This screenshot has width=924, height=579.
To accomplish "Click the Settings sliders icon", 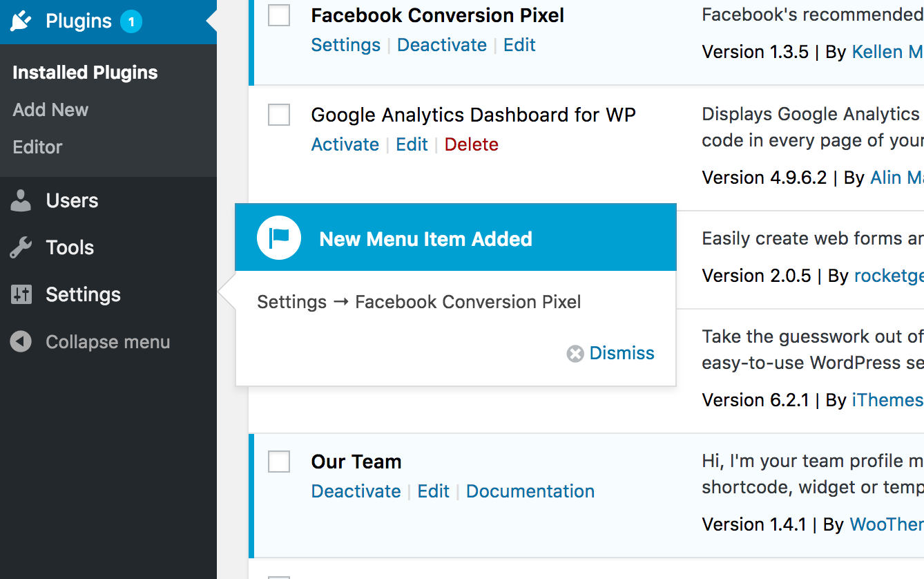I will [21, 294].
